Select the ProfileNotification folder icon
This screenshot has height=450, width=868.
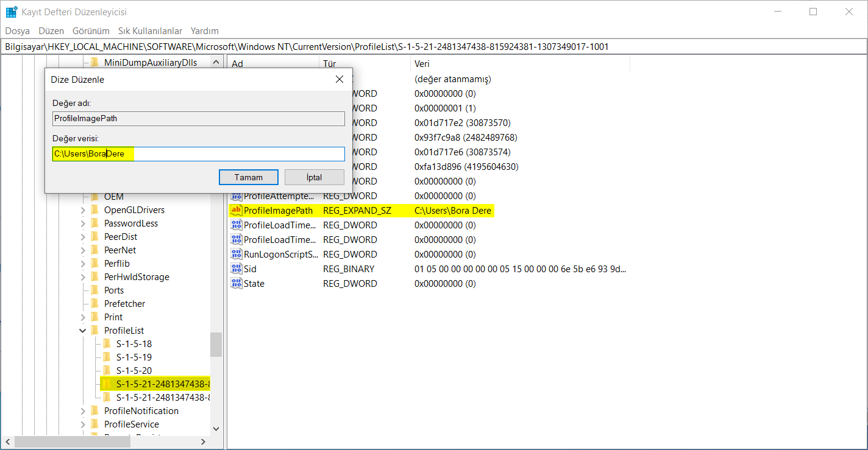click(x=94, y=411)
